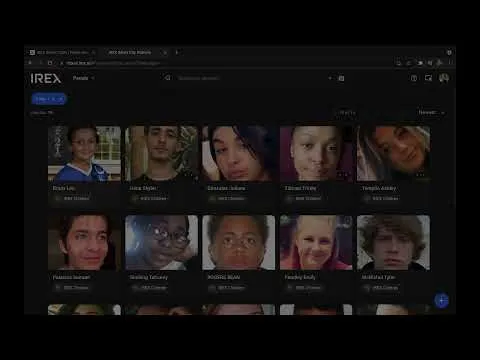Screen dimensions: 480x360
Task: Click the IREX logo
Action: point(46,78)
